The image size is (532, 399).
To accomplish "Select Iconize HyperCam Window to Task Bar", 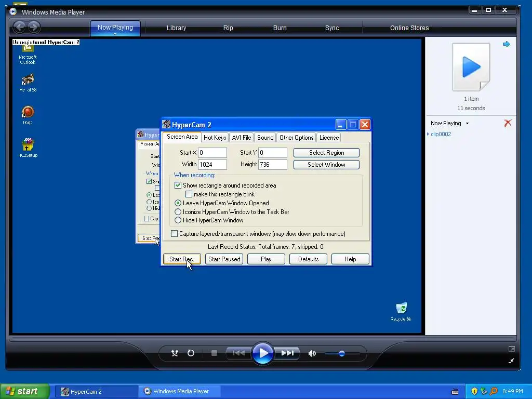I will pyautogui.click(x=178, y=212).
